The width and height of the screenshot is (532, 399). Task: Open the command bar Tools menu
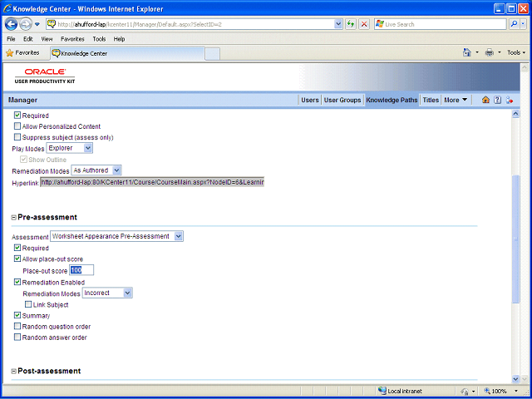[x=516, y=52]
